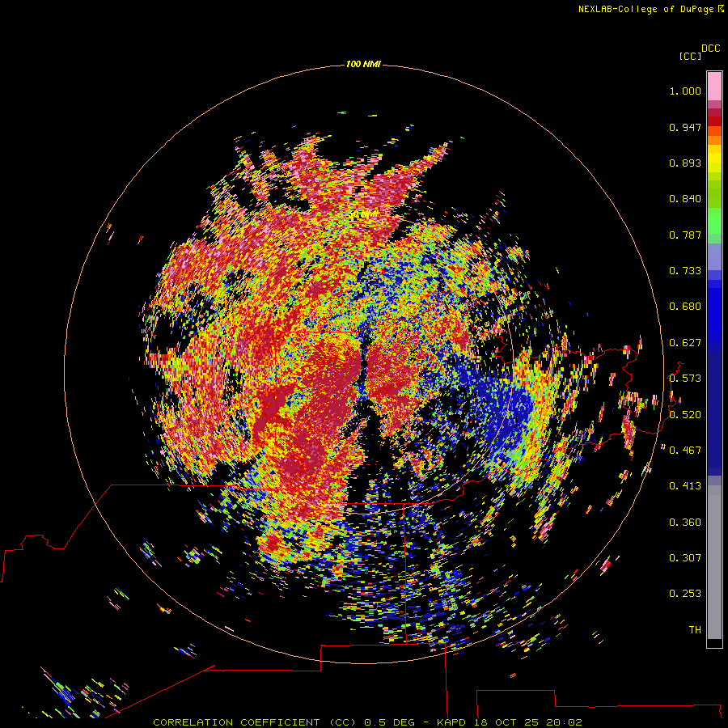Click the 0.413 legend value
728x728 pixels.
[685, 486]
